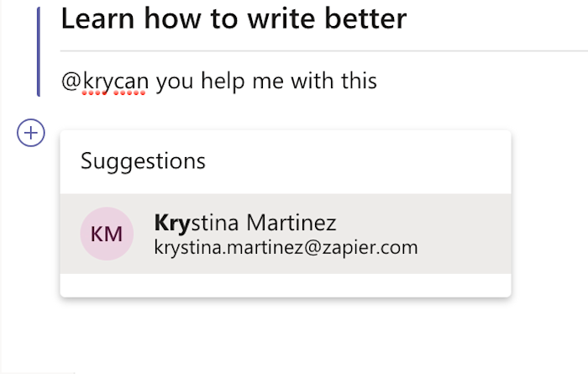Screen dimensions: 588x374
Task: Click the "@" symbol starting the mention
Action: tap(71, 82)
